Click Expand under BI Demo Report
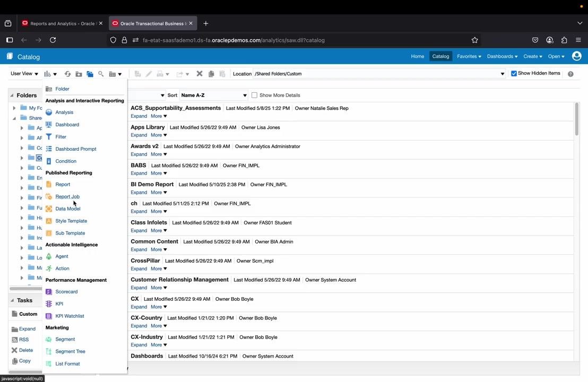 click(x=139, y=192)
